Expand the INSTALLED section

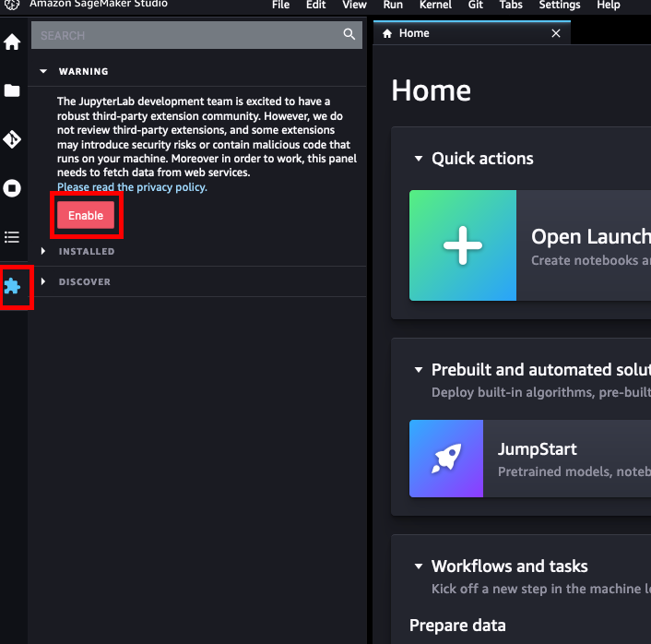point(43,251)
